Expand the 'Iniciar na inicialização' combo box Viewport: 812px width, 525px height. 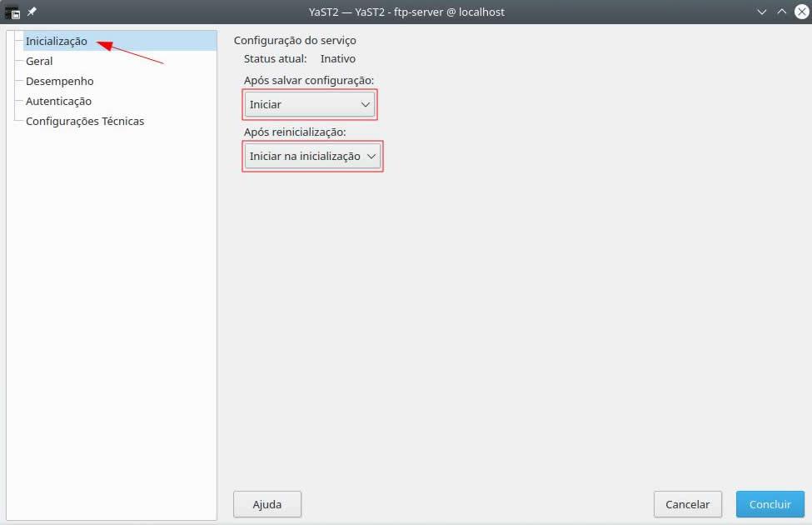[312, 156]
